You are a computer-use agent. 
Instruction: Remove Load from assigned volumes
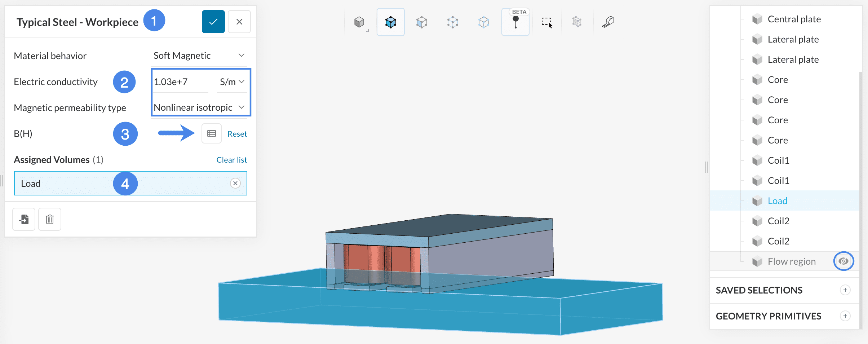click(235, 183)
